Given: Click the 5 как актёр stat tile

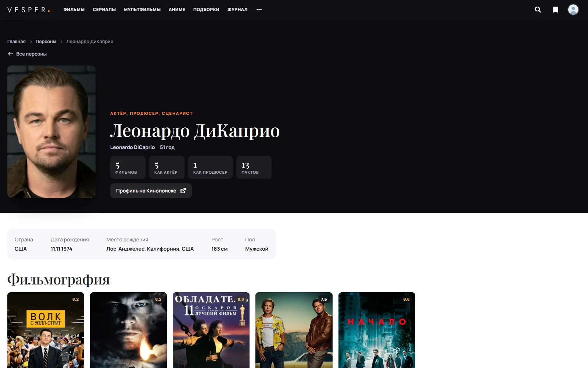Looking at the screenshot, I should 167,167.
